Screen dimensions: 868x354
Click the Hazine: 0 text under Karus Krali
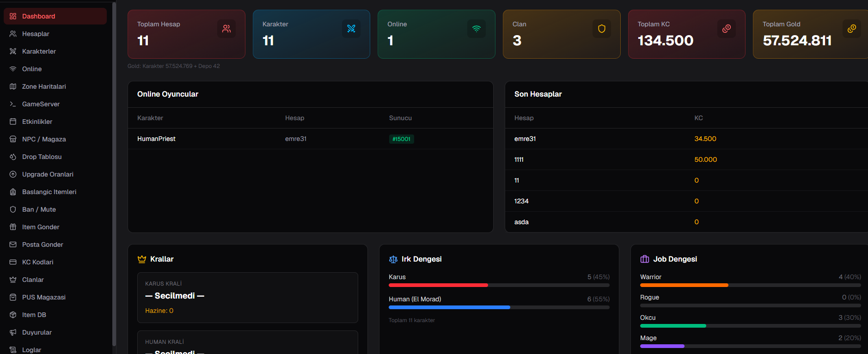pos(159,311)
